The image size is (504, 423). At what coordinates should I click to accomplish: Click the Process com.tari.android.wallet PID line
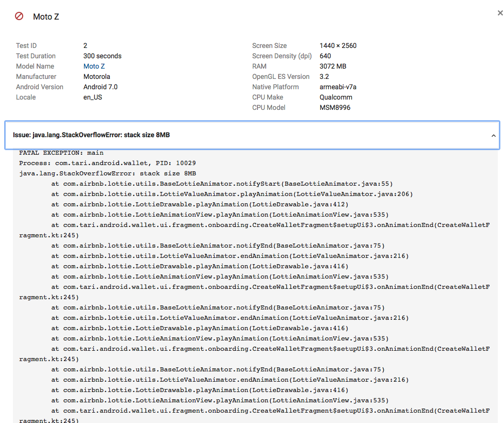pyautogui.click(x=107, y=163)
